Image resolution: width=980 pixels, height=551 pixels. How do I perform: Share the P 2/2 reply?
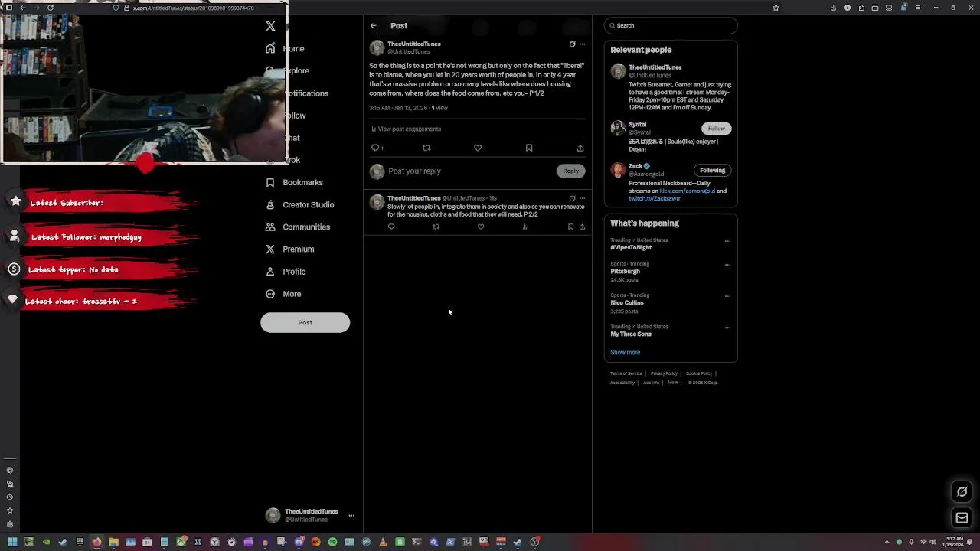(582, 227)
